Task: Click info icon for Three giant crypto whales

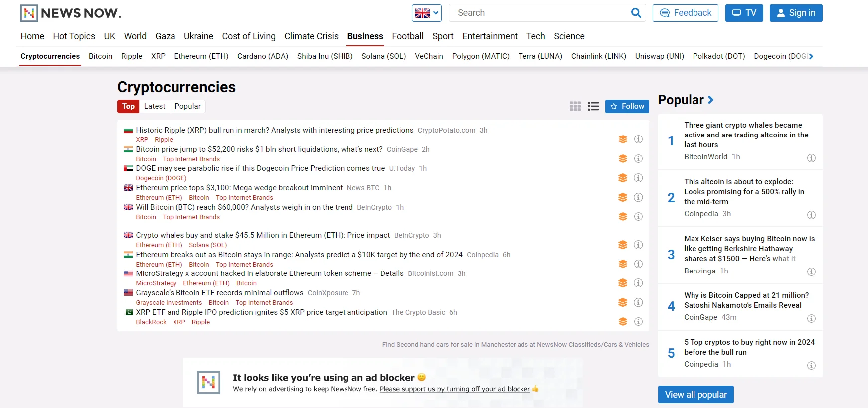Action: (x=811, y=158)
